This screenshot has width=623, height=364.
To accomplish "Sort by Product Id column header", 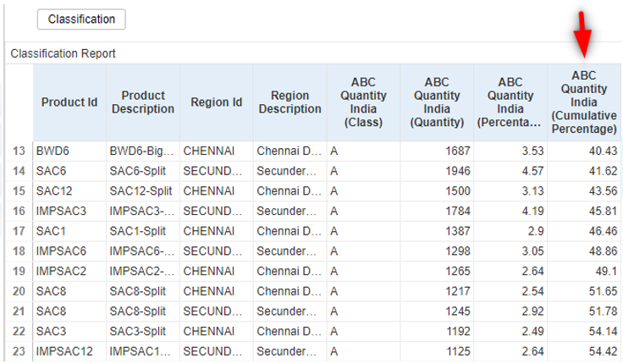I will pos(69,102).
